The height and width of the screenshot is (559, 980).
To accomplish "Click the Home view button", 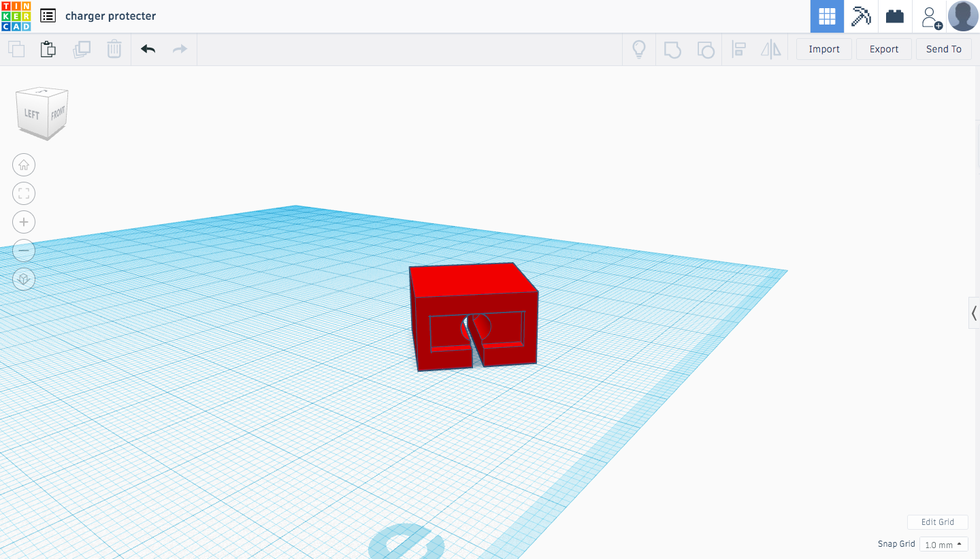I will click(24, 165).
